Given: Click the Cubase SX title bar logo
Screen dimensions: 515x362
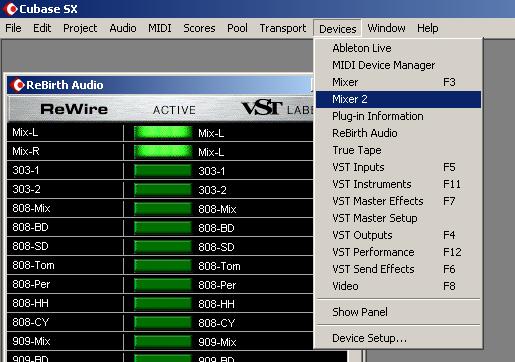Looking at the screenshot, I should click(x=11, y=9).
